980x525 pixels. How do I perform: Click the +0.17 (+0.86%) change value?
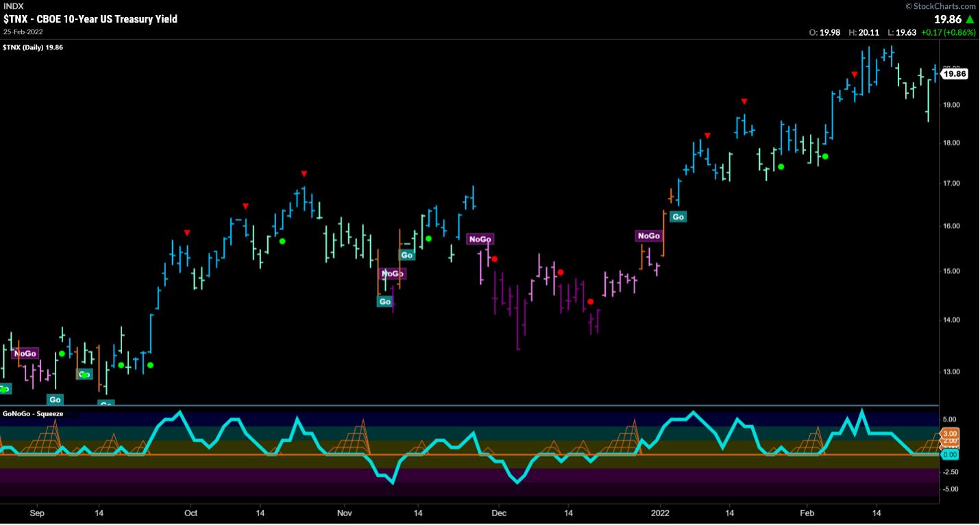(x=949, y=32)
